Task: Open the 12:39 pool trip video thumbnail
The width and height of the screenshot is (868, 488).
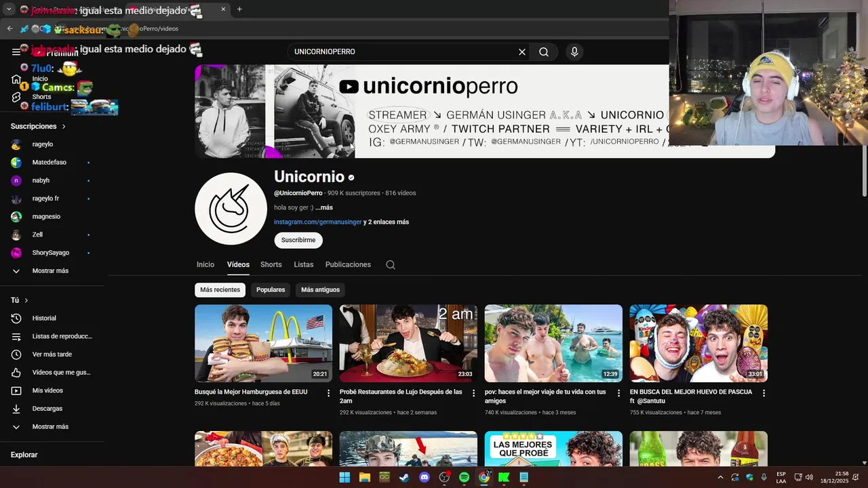Action: (553, 344)
